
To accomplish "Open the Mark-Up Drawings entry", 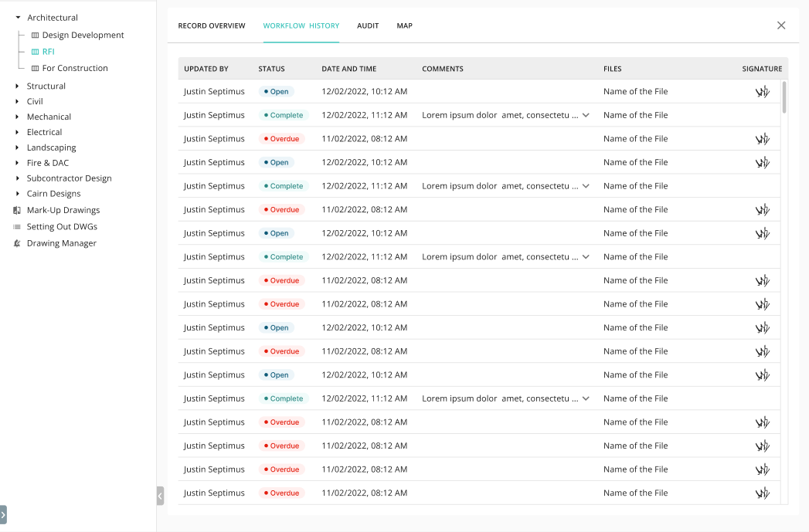I will (x=63, y=210).
